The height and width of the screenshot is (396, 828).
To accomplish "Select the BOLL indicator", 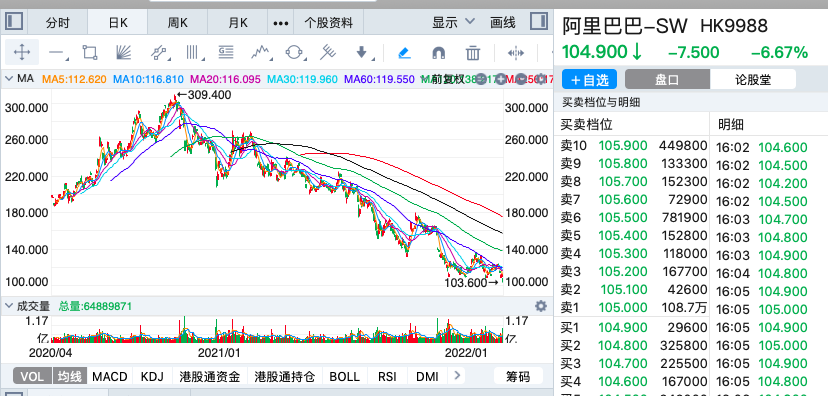I will [344, 376].
